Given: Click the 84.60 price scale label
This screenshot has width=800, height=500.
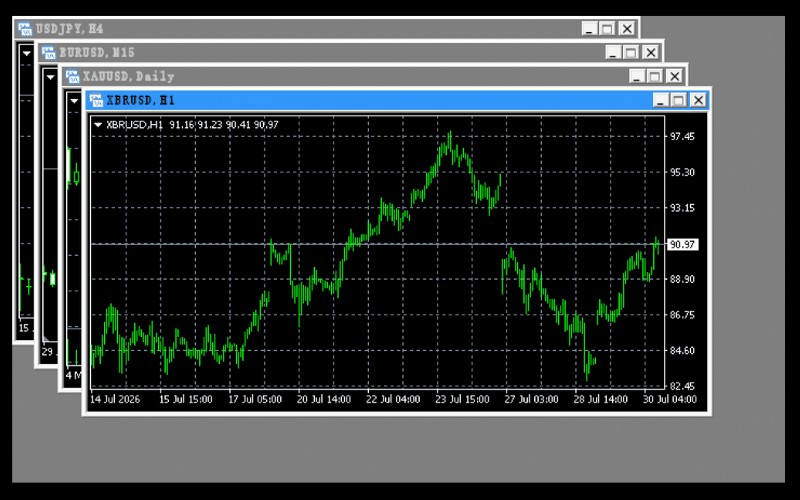Looking at the screenshot, I should [682, 351].
